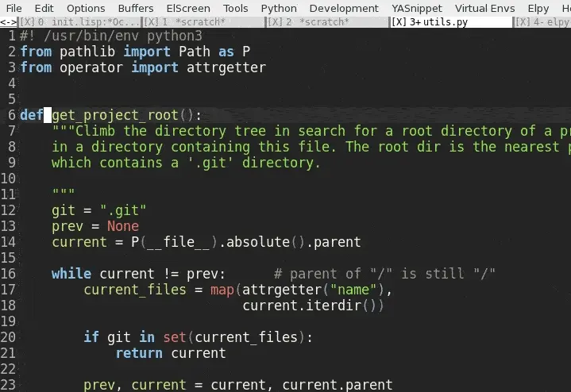The image size is (571, 392).
Task: Open the Python menu
Action: (279, 8)
